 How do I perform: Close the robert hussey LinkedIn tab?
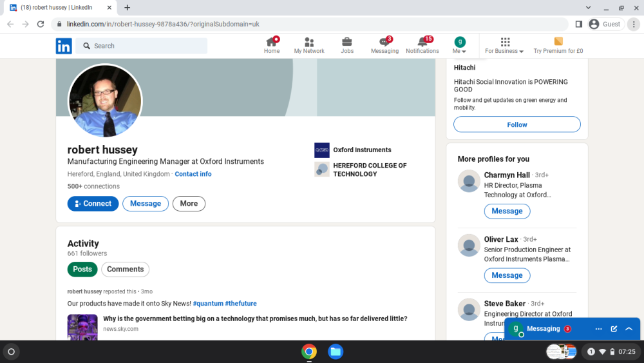[x=109, y=7]
